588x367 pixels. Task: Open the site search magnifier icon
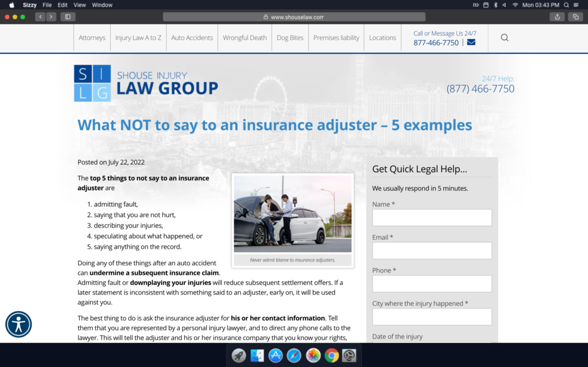pos(504,37)
